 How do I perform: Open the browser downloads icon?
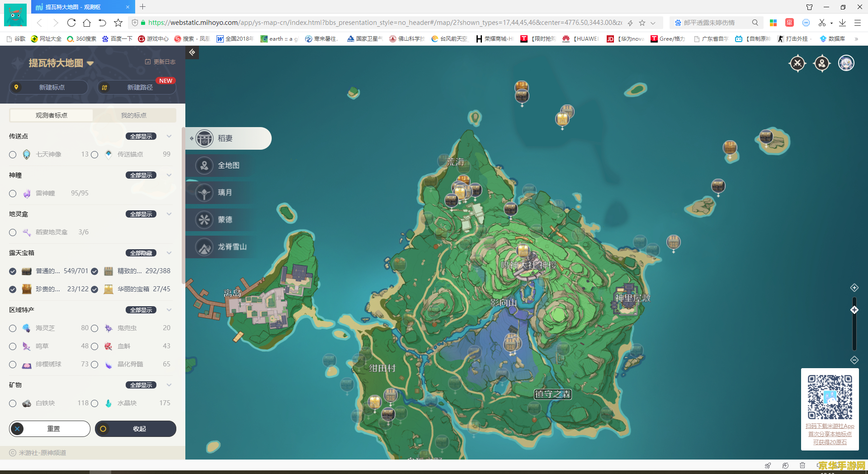tap(842, 23)
